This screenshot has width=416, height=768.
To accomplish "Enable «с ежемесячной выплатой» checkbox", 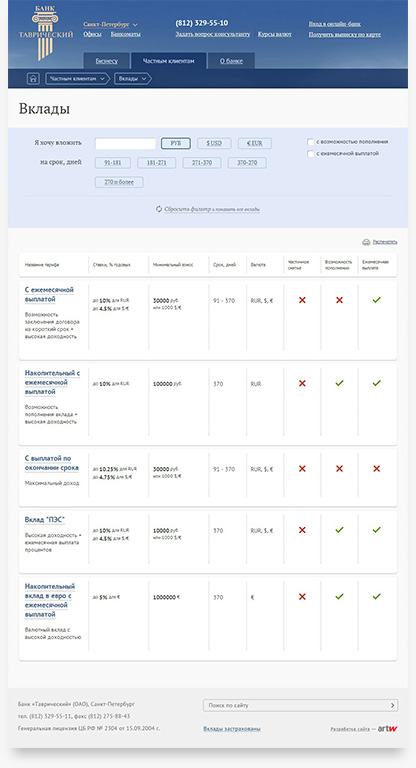I will tap(310, 154).
